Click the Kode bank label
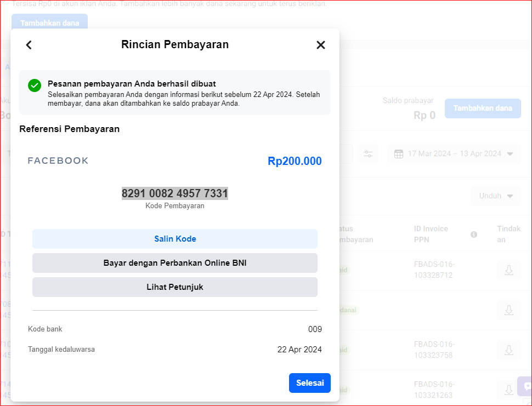Image resolution: width=532 pixels, height=406 pixels. pyautogui.click(x=45, y=329)
